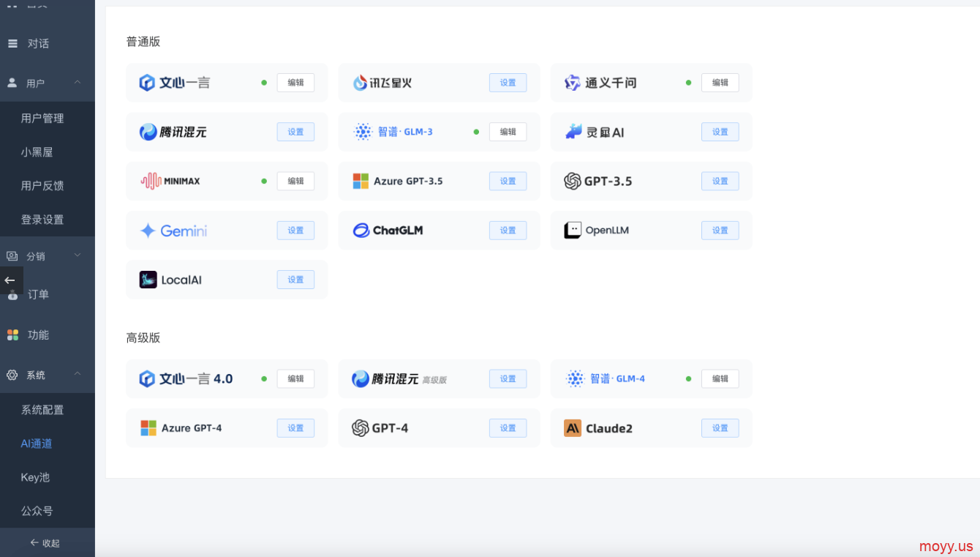The image size is (980, 557).
Task: Click the 高级版 section heading
Action: click(x=143, y=337)
